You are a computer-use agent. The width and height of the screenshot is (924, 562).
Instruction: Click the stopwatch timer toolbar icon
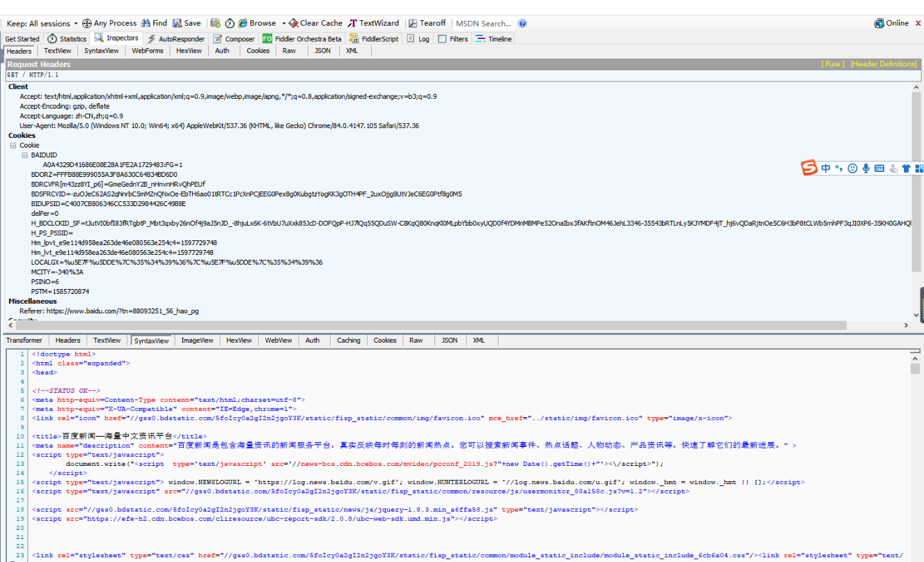click(229, 24)
